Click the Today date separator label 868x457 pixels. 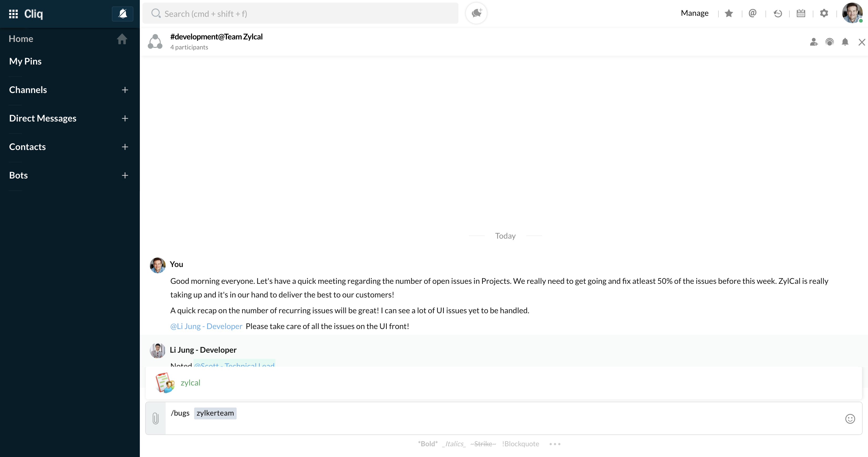[505, 236]
